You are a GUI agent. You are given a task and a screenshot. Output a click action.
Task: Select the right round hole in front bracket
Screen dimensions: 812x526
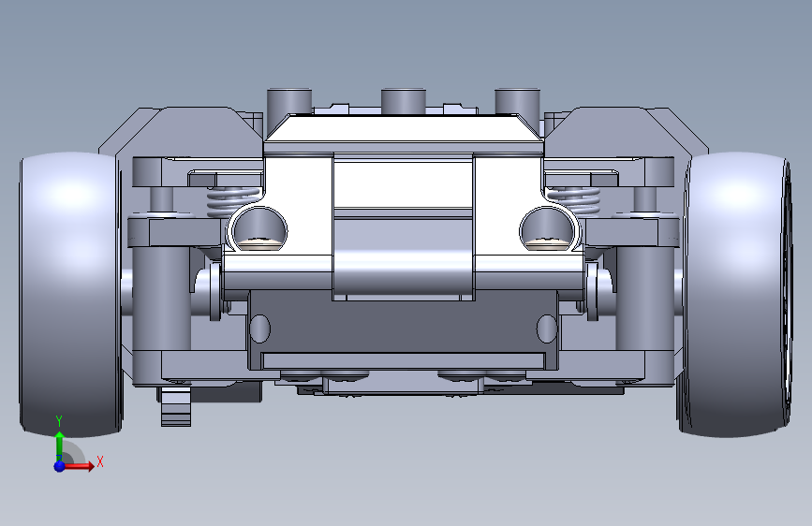(548, 227)
